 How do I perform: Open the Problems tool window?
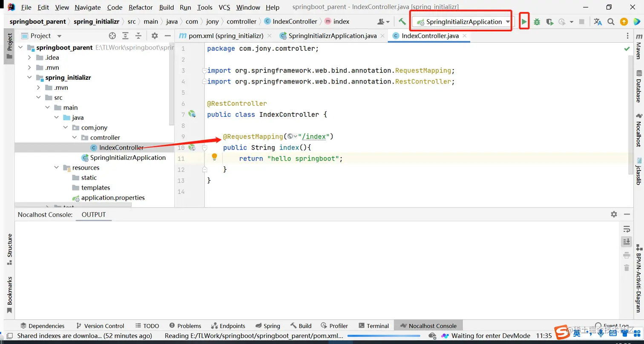tap(185, 326)
